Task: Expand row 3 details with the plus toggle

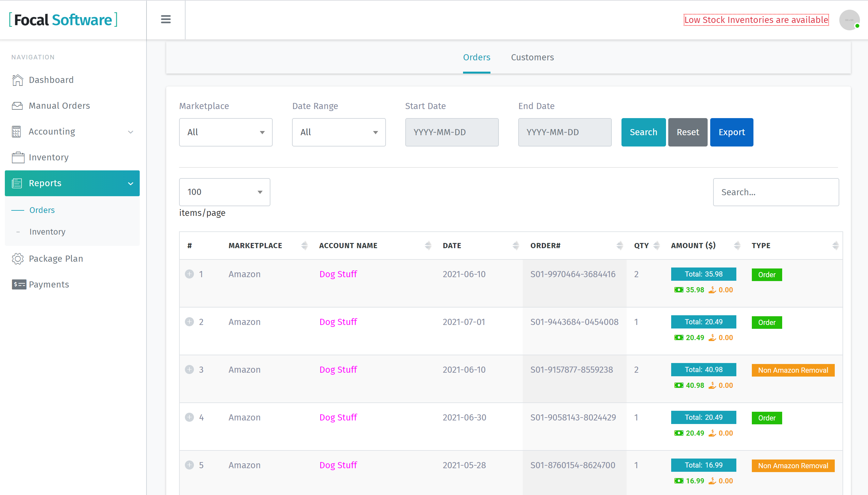Action: pos(189,369)
